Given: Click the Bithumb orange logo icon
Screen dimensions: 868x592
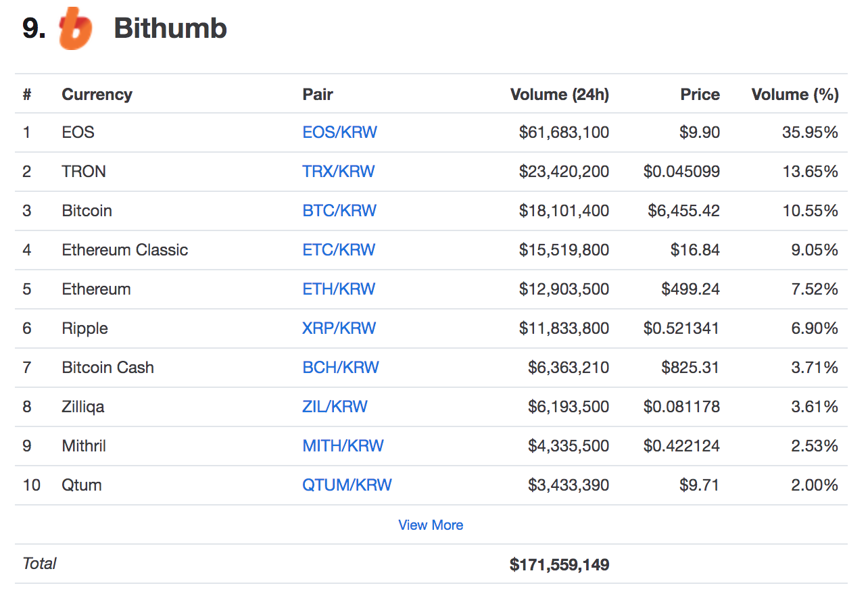Looking at the screenshot, I should [x=75, y=29].
